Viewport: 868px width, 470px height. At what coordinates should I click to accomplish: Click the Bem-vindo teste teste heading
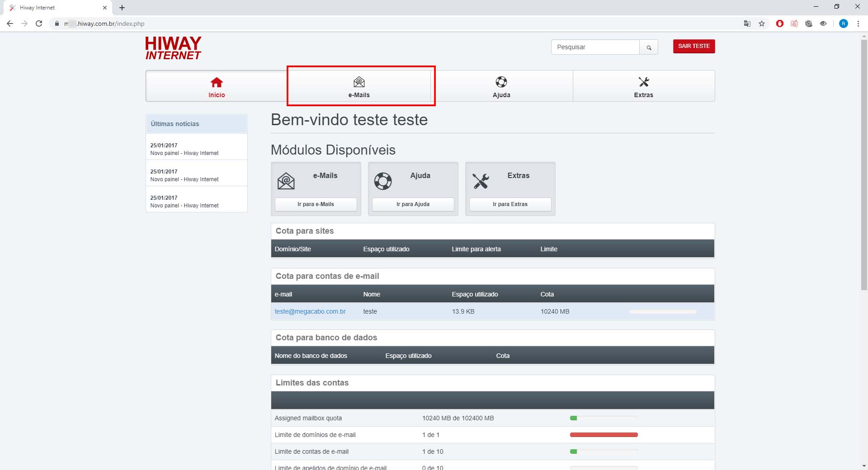pos(349,120)
